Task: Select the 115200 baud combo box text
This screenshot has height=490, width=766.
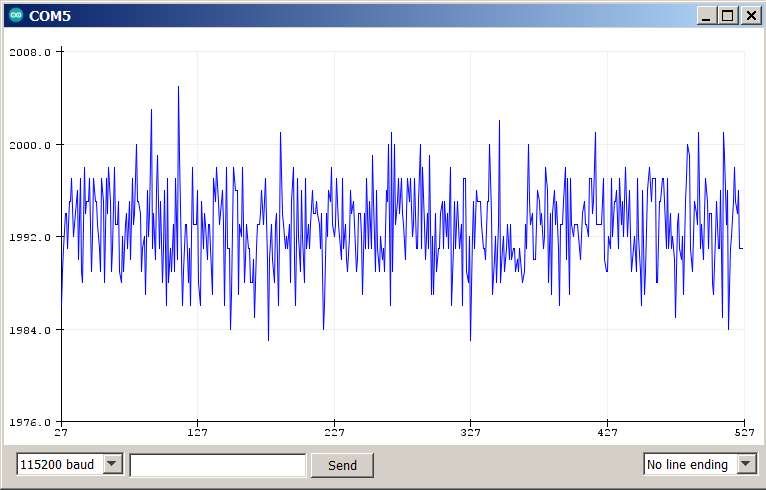Action: (x=59, y=465)
